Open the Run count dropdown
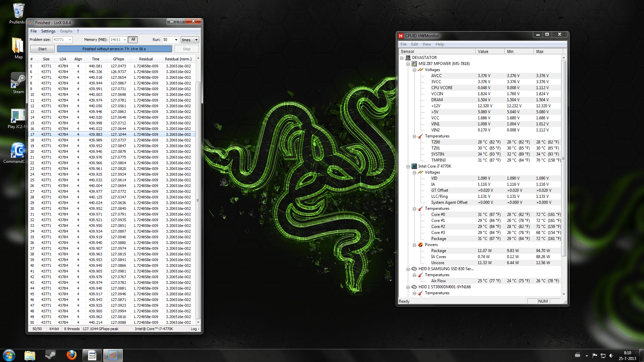The image size is (644, 362). tap(176, 40)
